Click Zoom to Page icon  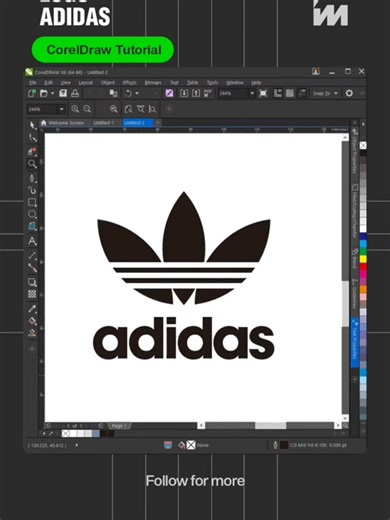[x=128, y=109]
